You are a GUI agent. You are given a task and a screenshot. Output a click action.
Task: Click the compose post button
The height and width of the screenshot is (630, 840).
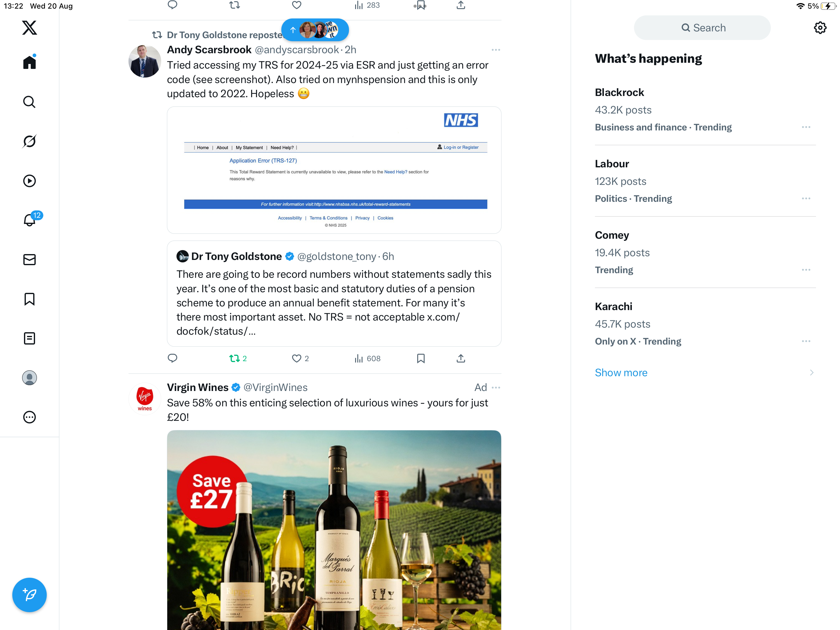click(29, 594)
